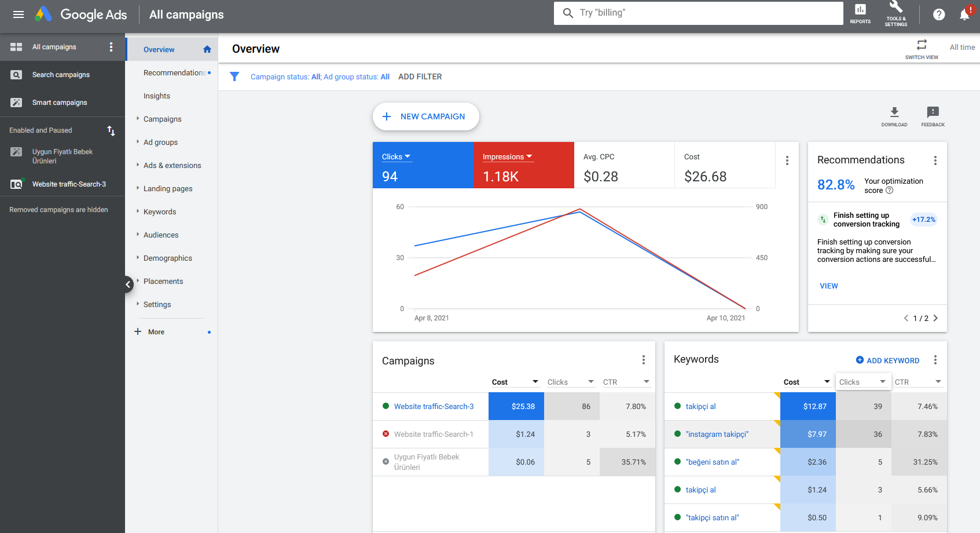Open the Clicks metric dropdown
980x533 pixels.
396,156
